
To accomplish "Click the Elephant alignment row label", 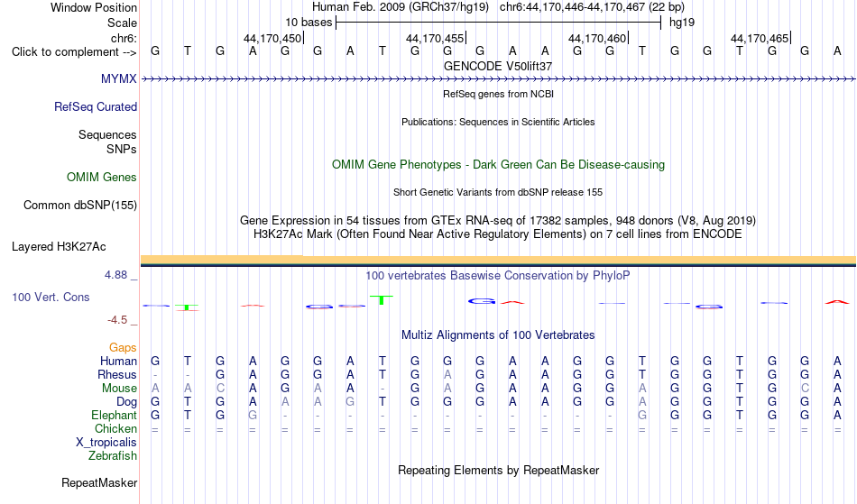I will coord(114,416).
